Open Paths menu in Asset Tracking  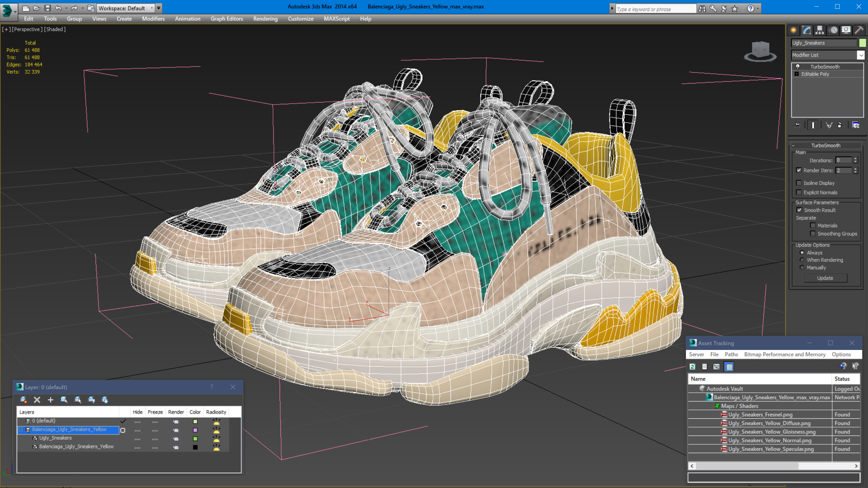click(x=731, y=354)
